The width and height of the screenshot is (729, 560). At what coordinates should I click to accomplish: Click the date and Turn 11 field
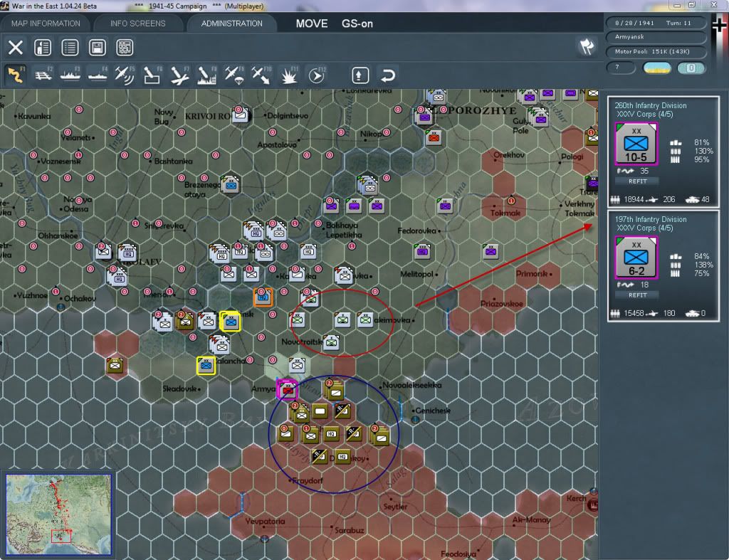pyautogui.click(x=656, y=23)
